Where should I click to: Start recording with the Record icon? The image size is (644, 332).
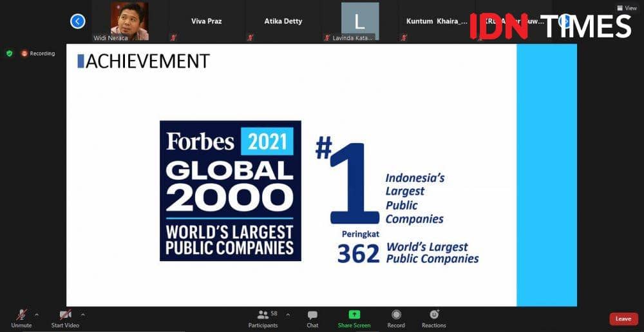click(396, 315)
